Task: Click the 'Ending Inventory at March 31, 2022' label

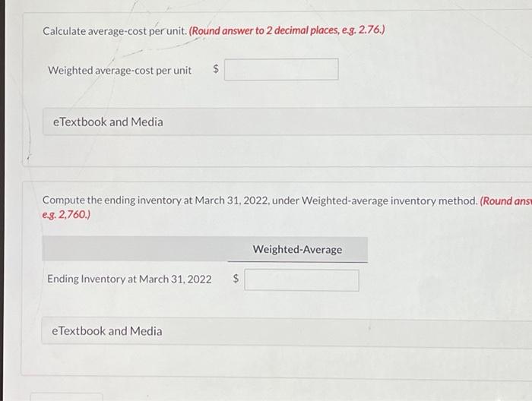Action: (129, 279)
